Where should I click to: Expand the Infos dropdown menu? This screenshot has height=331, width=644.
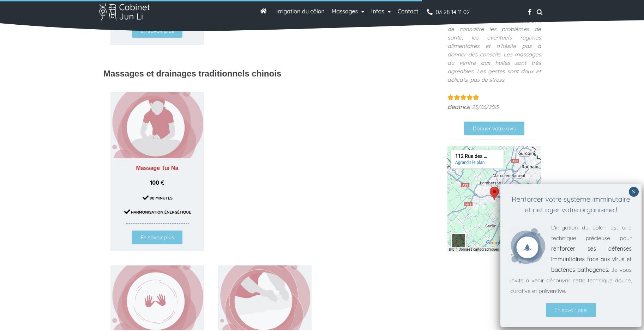coord(380,12)
